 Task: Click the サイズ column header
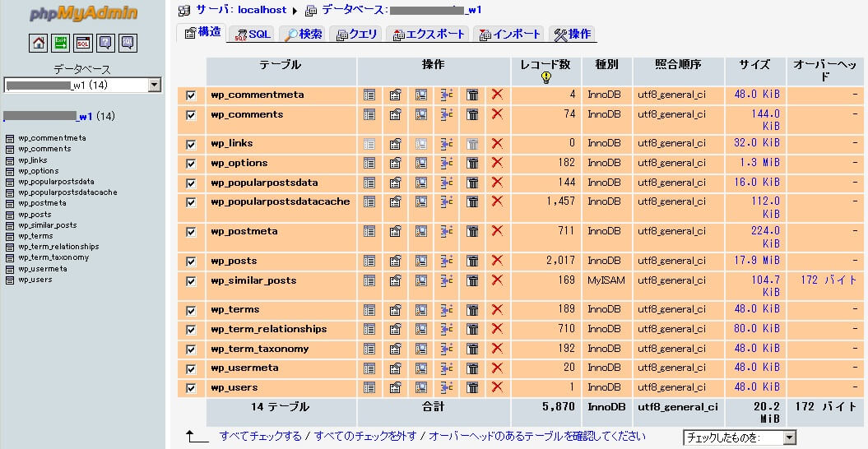coord(755,65)
